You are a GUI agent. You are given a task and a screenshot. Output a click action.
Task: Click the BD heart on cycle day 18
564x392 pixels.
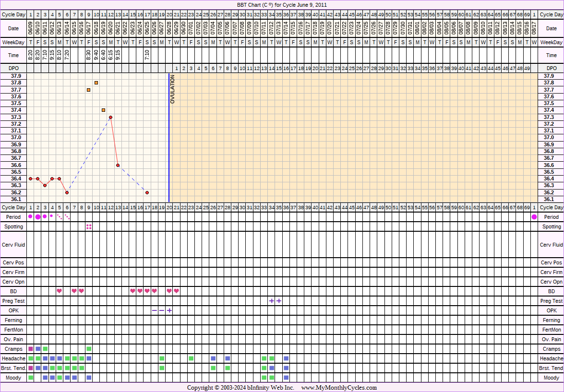click(x=154, y=291)
